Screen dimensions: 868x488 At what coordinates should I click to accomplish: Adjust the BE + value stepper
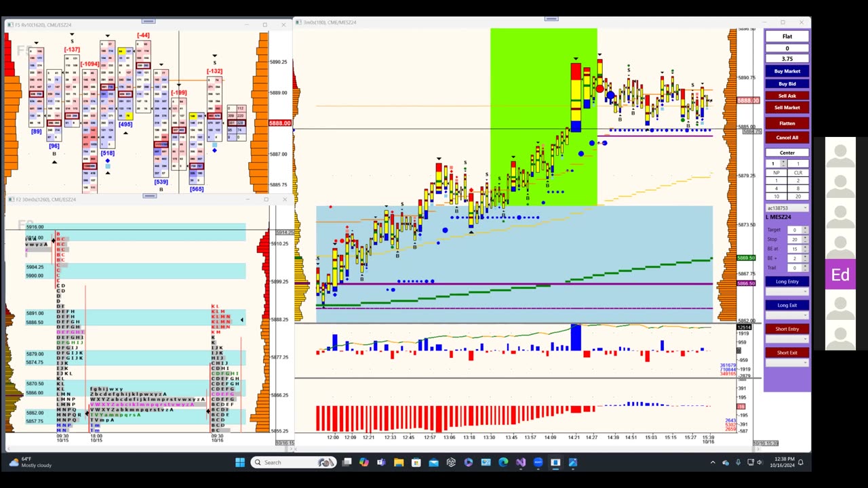point(805,258)
